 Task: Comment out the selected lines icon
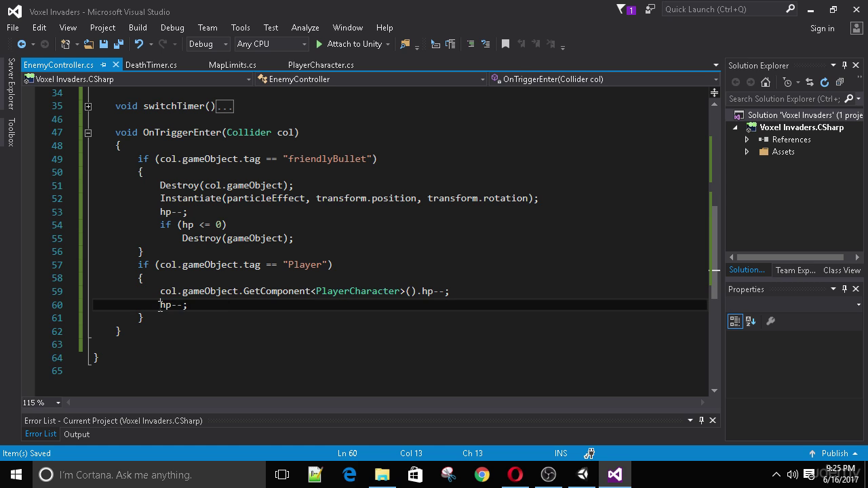pos(470,44)
